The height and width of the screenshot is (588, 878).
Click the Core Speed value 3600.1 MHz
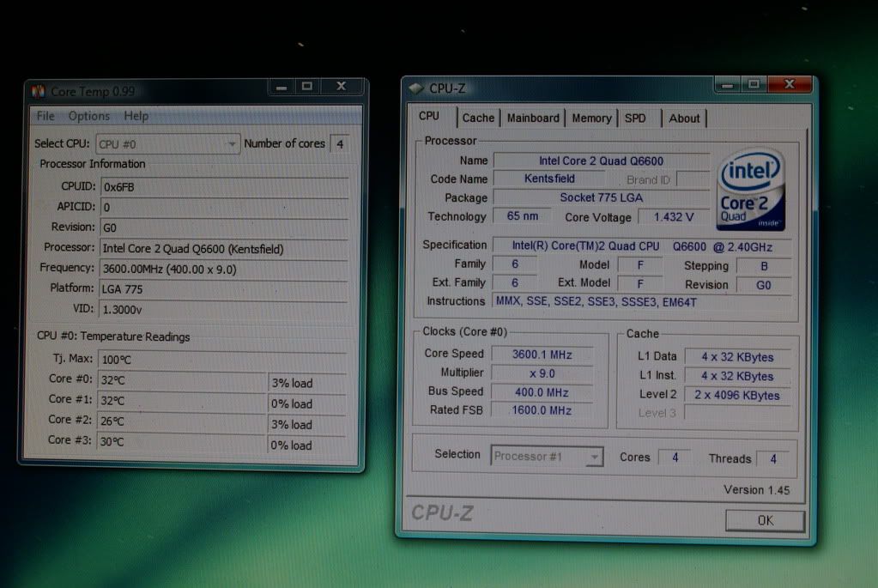click(542, 355)
